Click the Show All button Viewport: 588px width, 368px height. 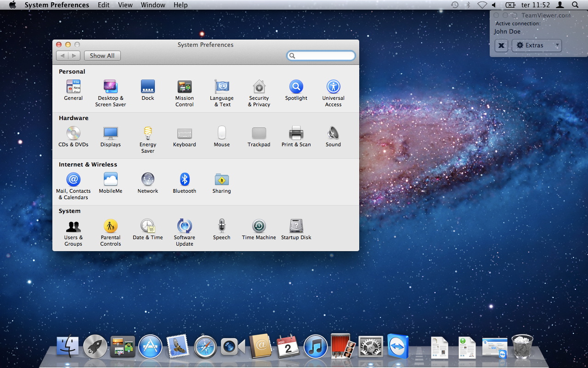102,56
